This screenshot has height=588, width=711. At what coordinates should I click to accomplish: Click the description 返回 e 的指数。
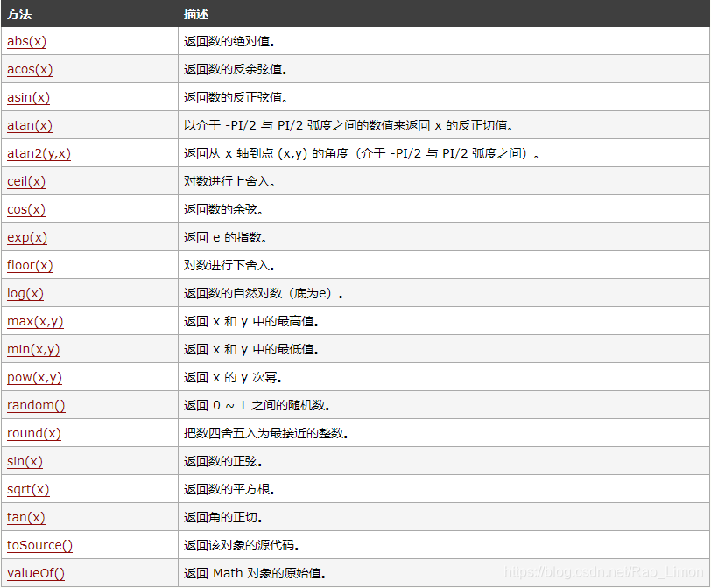tap(225, 237)
